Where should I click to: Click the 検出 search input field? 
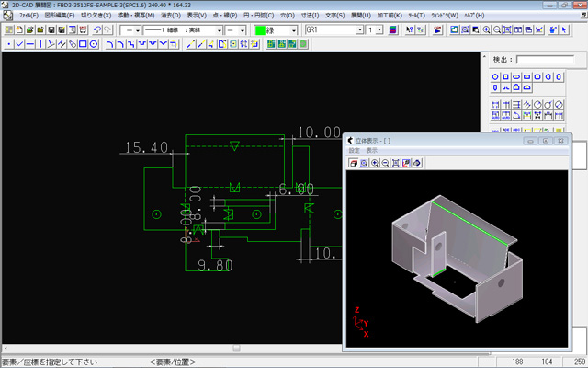[x=546, y=60]
